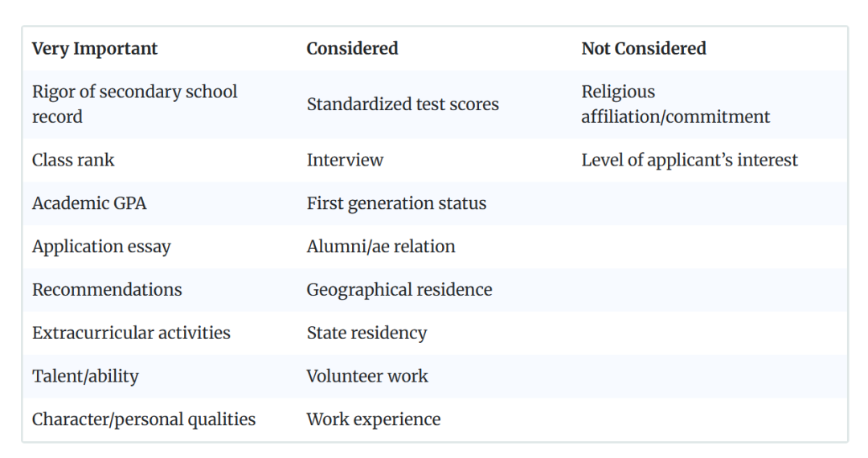Click the 'Considered' column header
This screenshot has height=458, width=868.
point(352,49)
